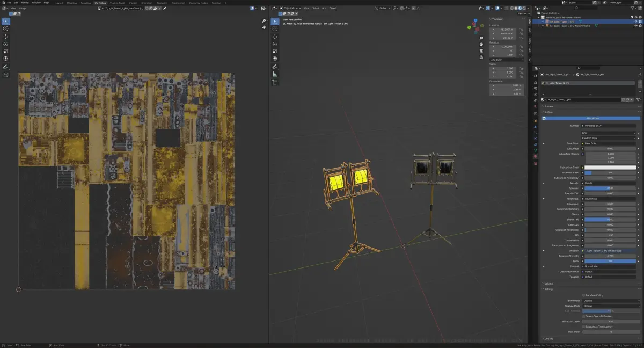Select Move tool in 3D viewport
This screenshot has width=644, height=348.
[x=275, y=37]
